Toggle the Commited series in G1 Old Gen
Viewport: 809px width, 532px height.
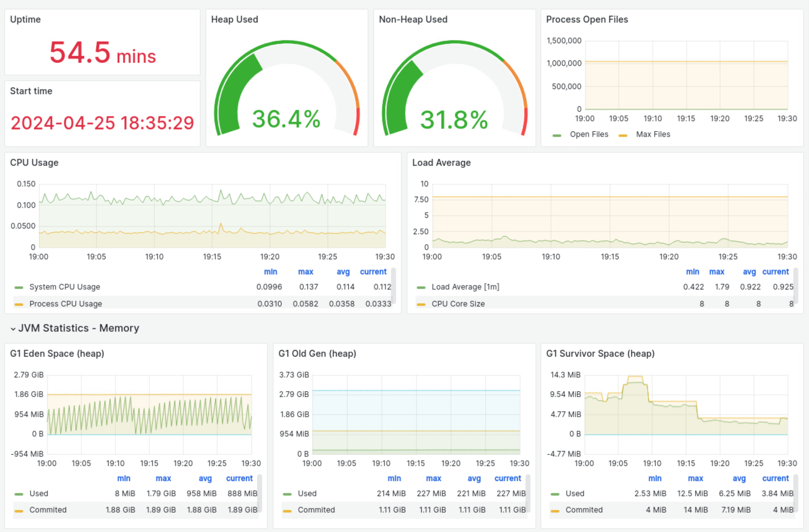(x=316, y=510)
